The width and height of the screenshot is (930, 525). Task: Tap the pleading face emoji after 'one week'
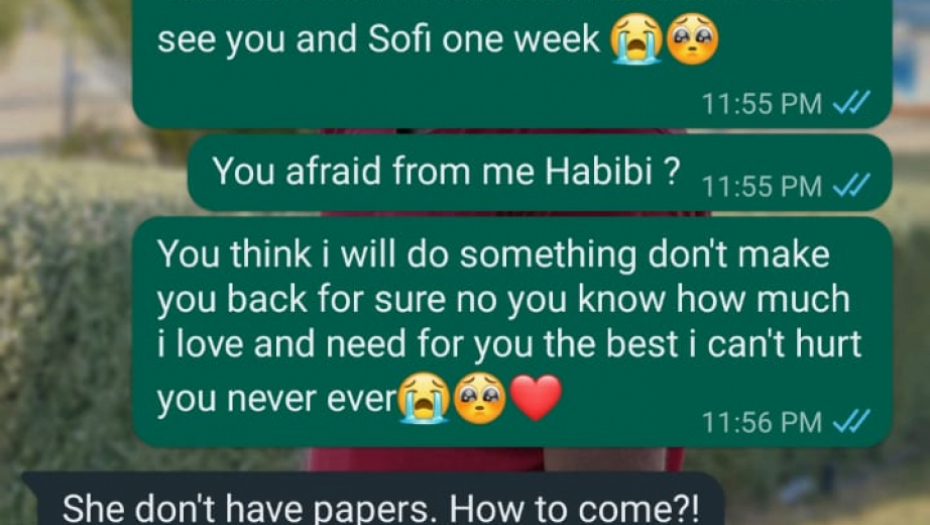(x=692, y=39)
